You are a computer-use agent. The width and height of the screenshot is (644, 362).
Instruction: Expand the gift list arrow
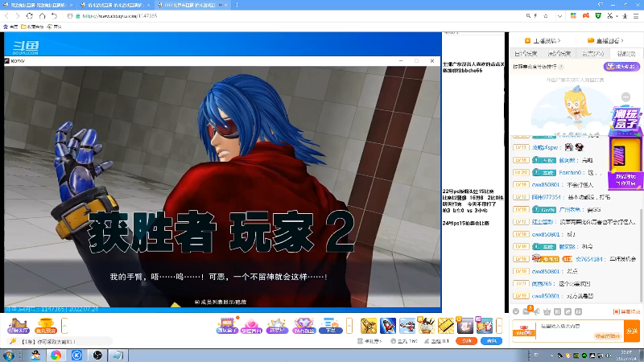(499, 326)
